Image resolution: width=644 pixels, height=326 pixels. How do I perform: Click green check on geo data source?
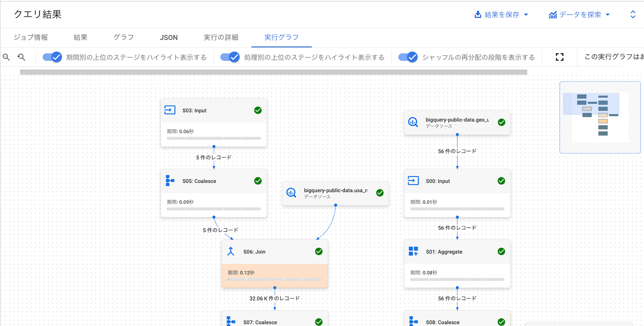click(x=502, y=122)
